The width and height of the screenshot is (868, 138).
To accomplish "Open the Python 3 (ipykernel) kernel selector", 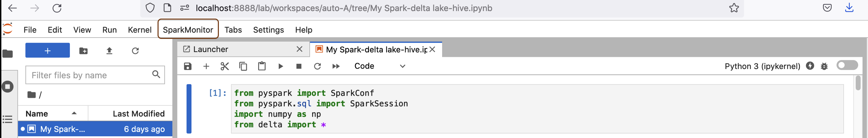I will pyautogui.click(x=762, y=66).
